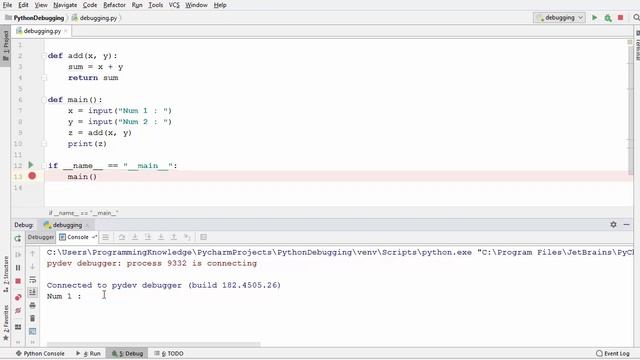Click Restore Layout icon in the debug sidebar
This screenshot has width=640, height=360.
tap(18, 327)
